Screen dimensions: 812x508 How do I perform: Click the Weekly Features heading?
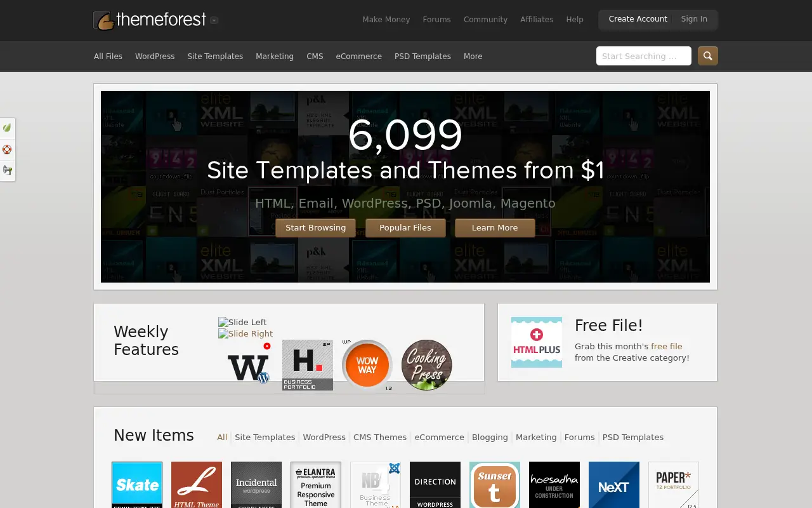[146, 341]
